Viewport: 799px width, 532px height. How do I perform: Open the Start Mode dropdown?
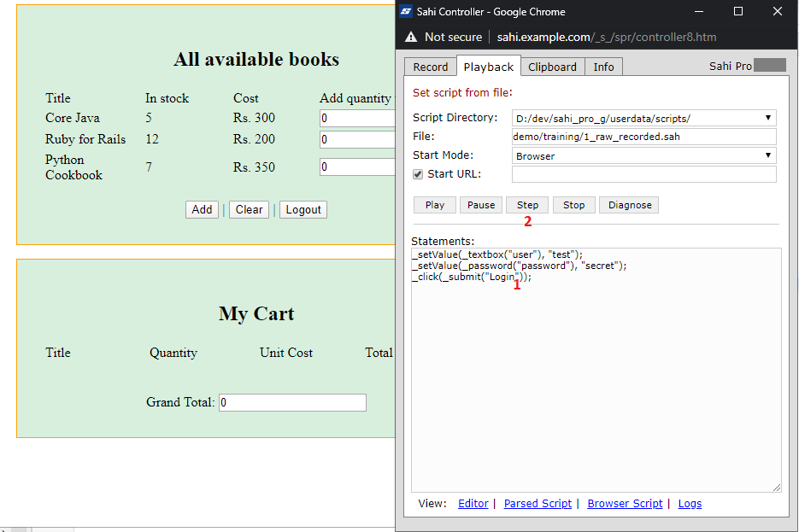coord(643,156)
